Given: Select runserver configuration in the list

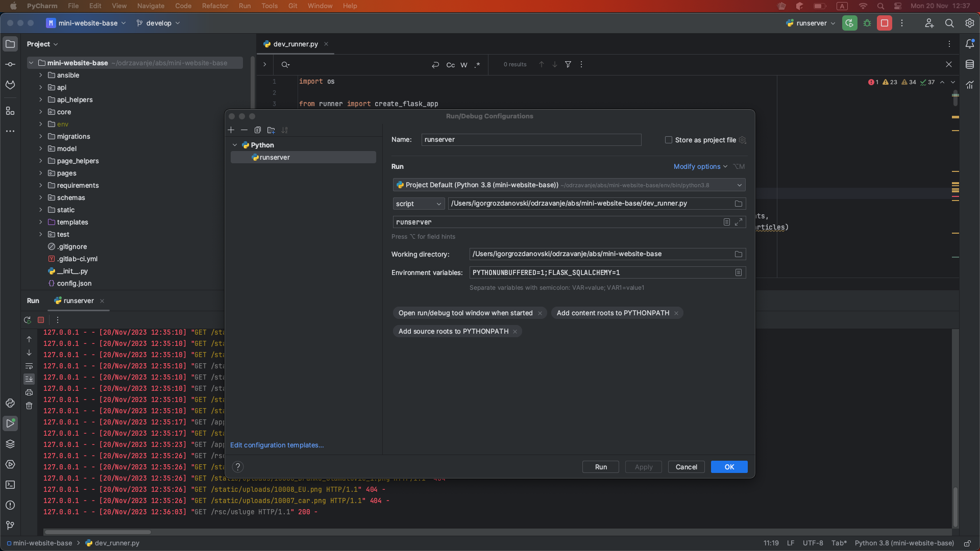Looking at the screenshot, I should click(303, 157).
